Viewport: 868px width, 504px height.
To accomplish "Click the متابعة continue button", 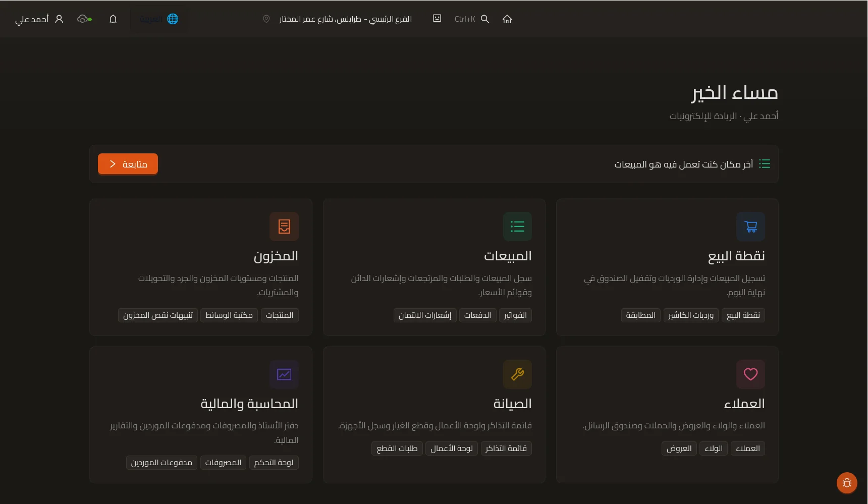I will [x=128, y=164].
